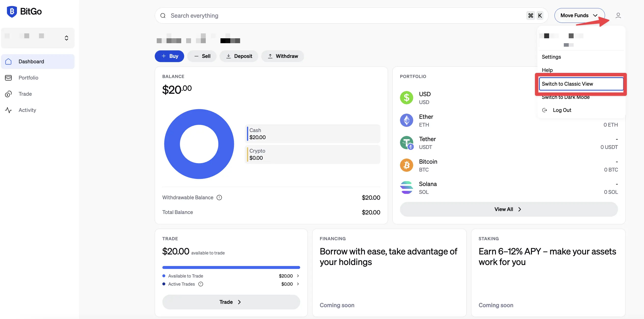Select Dashboard in the sidebar
This screenshot has height=319, width=644.
point(31,61)
